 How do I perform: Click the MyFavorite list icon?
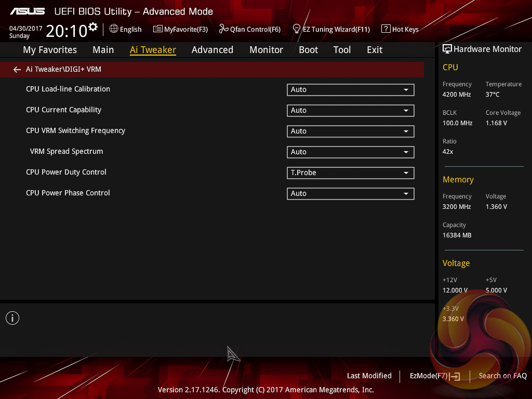[157, 29]
